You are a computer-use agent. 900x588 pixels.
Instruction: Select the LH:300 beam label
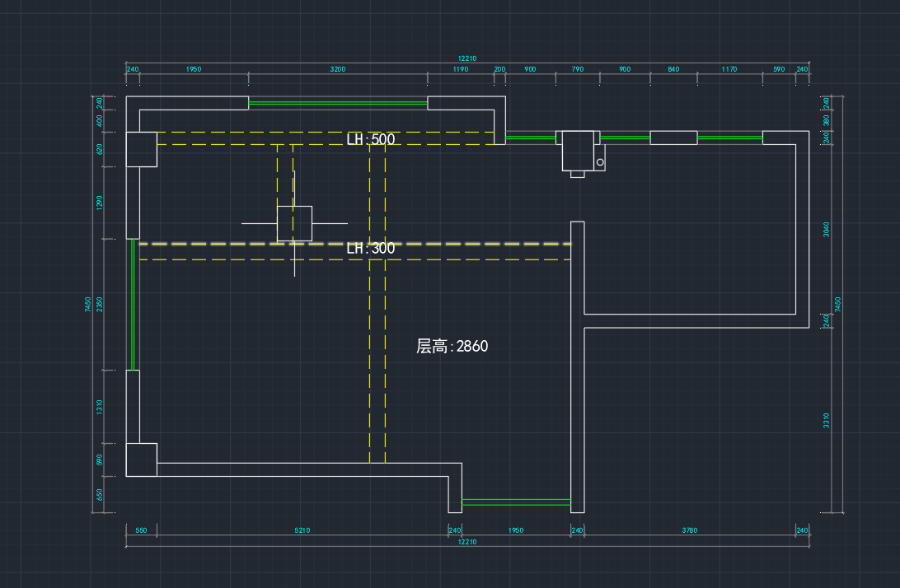point(371,249)
